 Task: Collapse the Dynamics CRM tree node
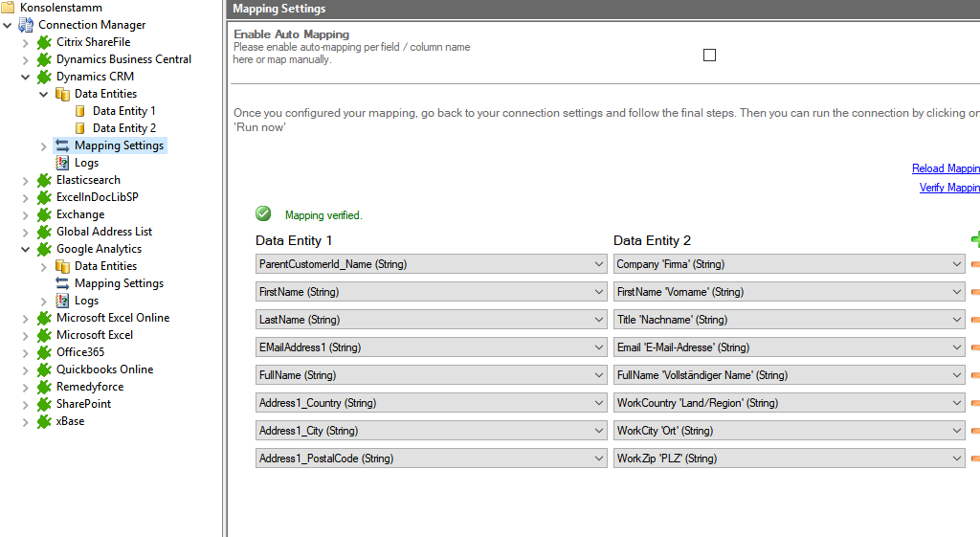(x=26, y=77)
